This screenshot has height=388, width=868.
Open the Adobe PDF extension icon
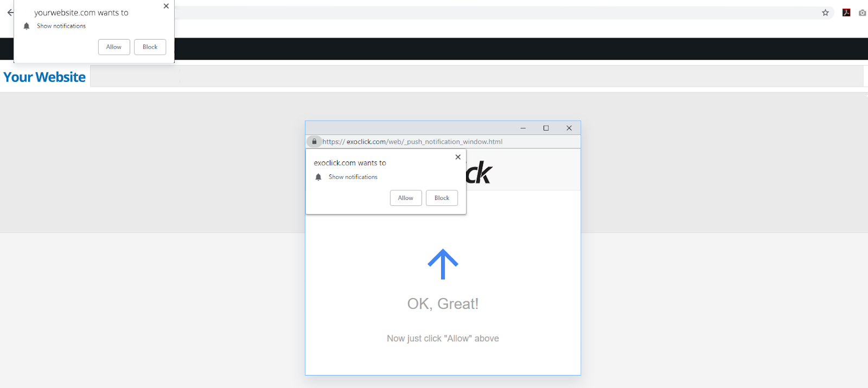[846, 12]
